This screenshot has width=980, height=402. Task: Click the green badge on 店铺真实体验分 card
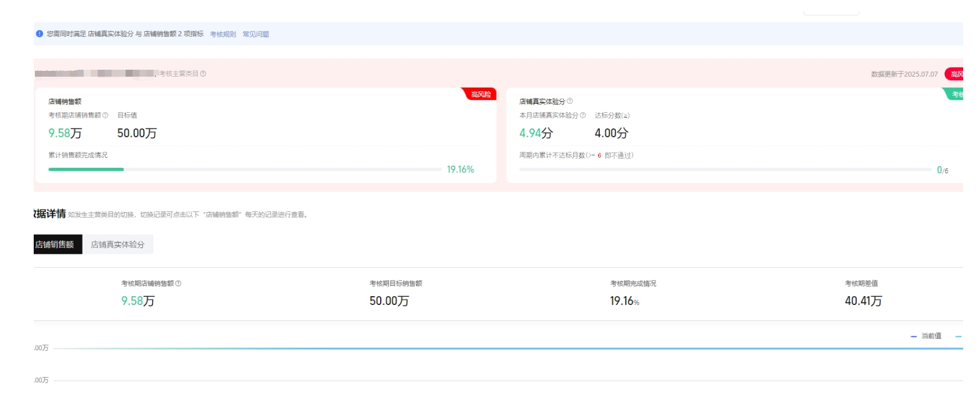tap(956, 94)
